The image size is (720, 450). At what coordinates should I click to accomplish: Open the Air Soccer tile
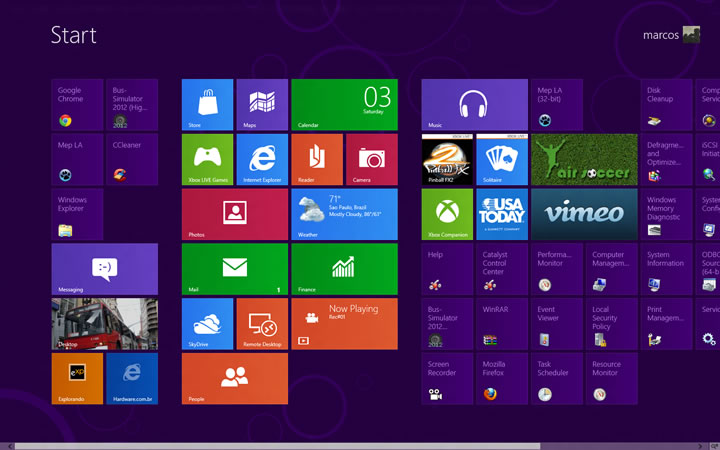pyautogui.click(x=584, y=159)
